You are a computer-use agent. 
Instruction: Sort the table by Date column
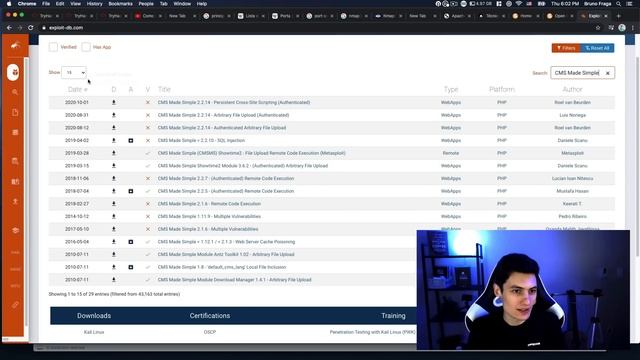click(78, 89)
